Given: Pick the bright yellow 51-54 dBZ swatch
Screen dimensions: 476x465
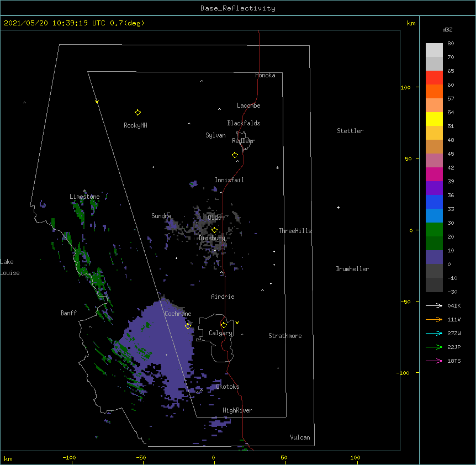Looking at the screenshot, I should 434,119.
